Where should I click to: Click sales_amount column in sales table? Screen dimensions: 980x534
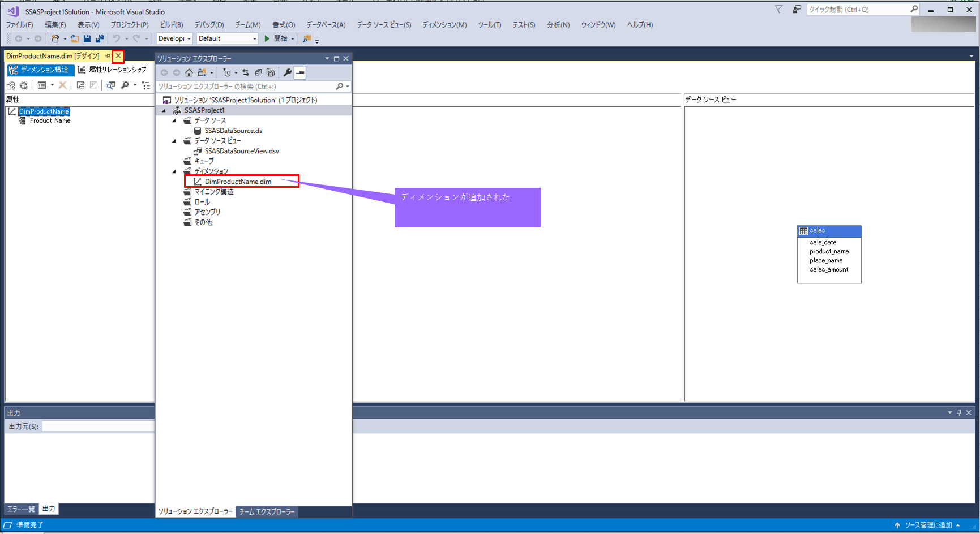[829, 270]
